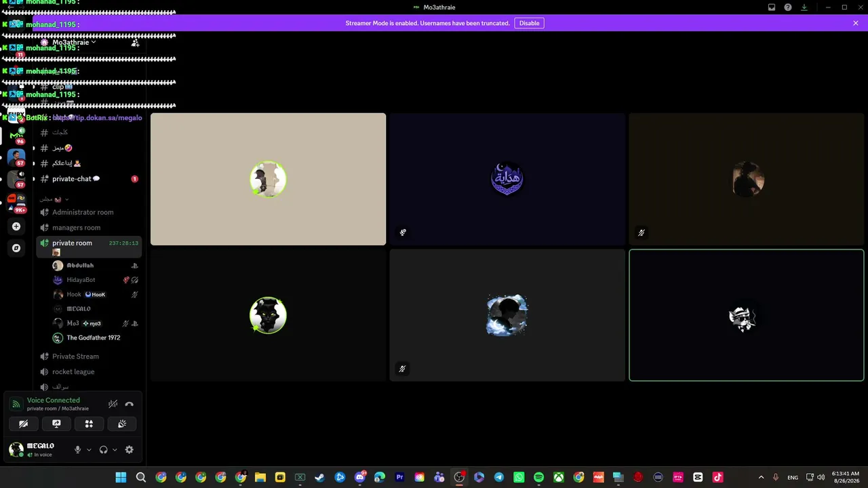Viewport: 868px width, 488px height.
Task: Deafen with the headphones icon
Action: (x=103, y=449)
